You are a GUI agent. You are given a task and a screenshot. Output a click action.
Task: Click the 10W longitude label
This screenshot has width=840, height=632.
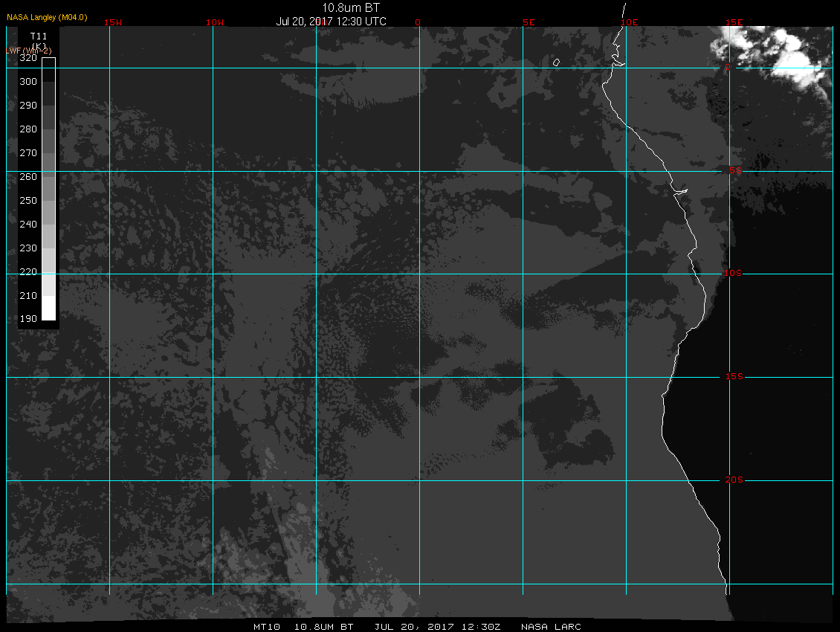pos(215,22)
